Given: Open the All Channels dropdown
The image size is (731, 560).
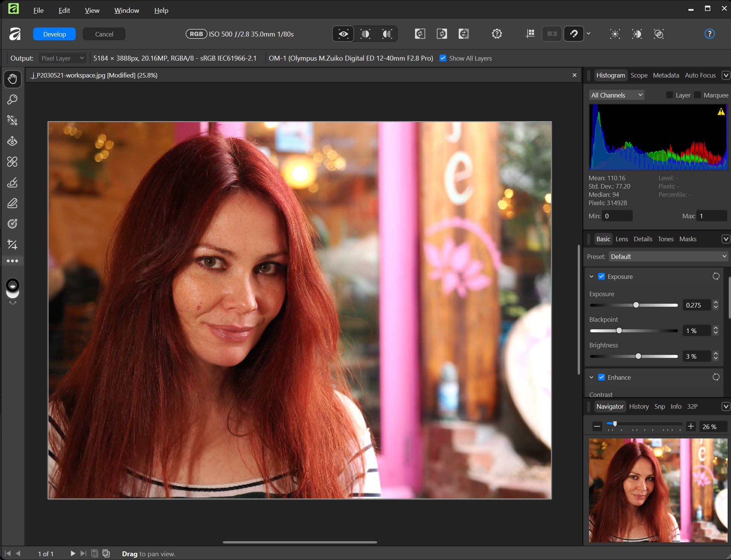Looking at the screenshot, I should tap(617, 95).
